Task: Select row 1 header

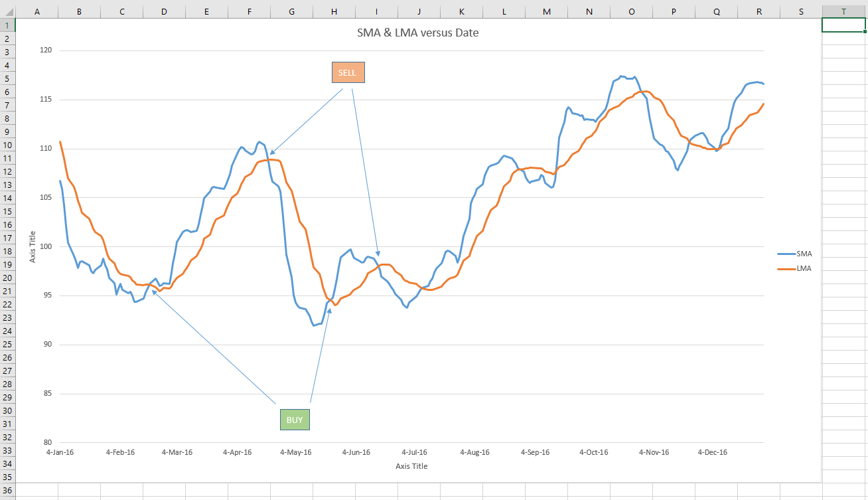Action: [x=8, y=23]
